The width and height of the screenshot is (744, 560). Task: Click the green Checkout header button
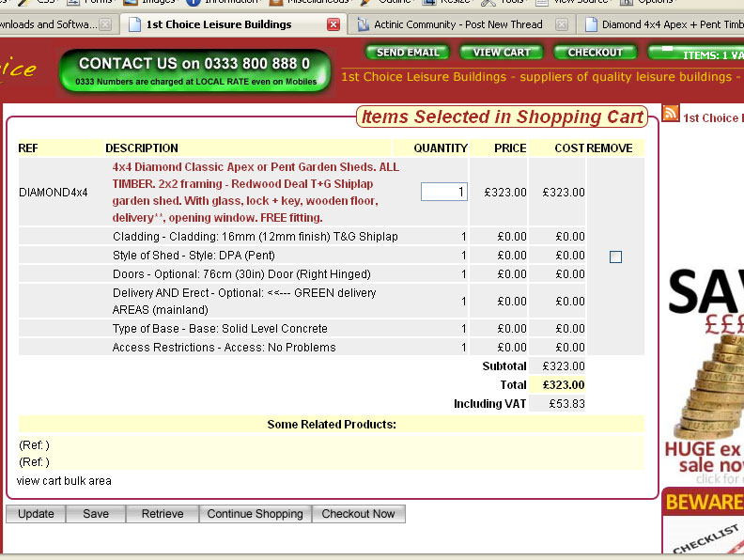point(595,53)
